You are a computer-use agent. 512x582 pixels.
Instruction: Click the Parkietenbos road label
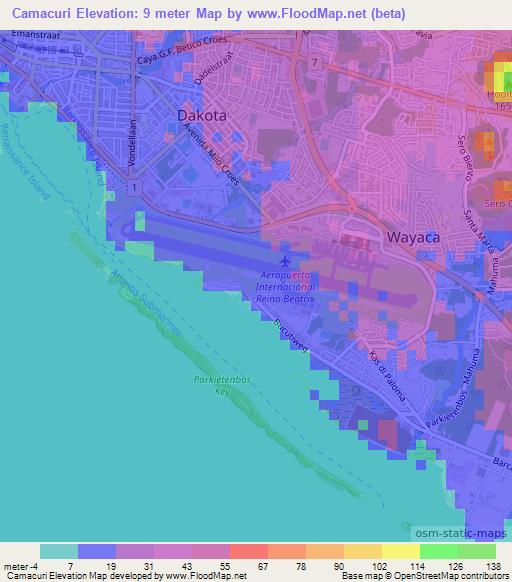pos(445,409)
